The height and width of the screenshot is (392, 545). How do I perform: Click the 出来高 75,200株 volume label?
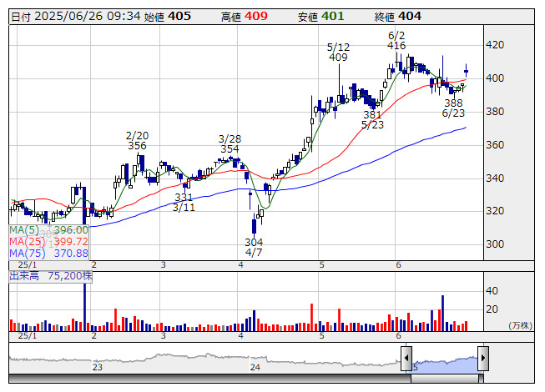point(51,276)
